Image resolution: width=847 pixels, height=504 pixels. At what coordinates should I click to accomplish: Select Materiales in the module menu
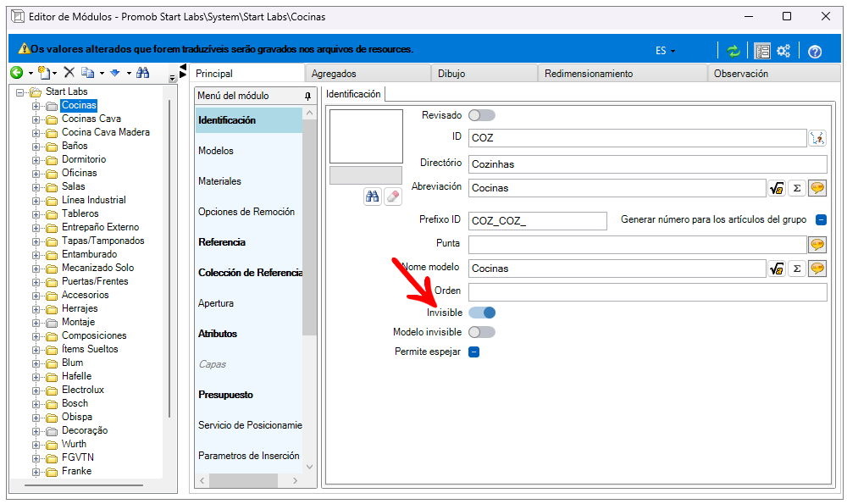pyautogui.click(x=220, y=181)
